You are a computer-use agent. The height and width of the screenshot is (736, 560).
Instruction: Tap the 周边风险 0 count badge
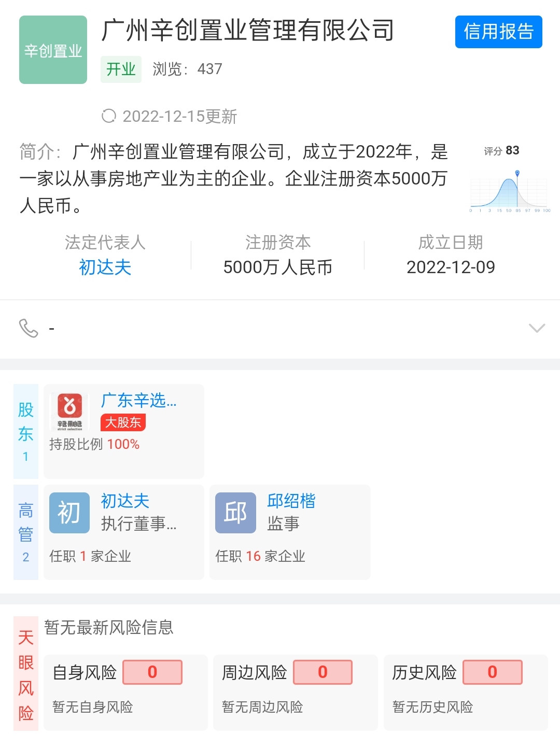[323, 672]
